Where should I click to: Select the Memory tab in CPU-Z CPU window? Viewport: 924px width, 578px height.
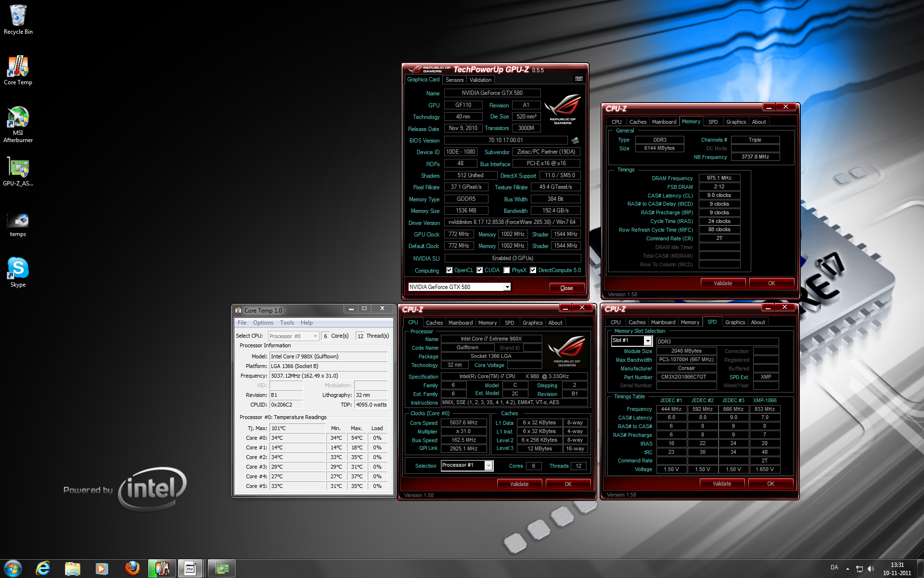click(x=487, y=323)
